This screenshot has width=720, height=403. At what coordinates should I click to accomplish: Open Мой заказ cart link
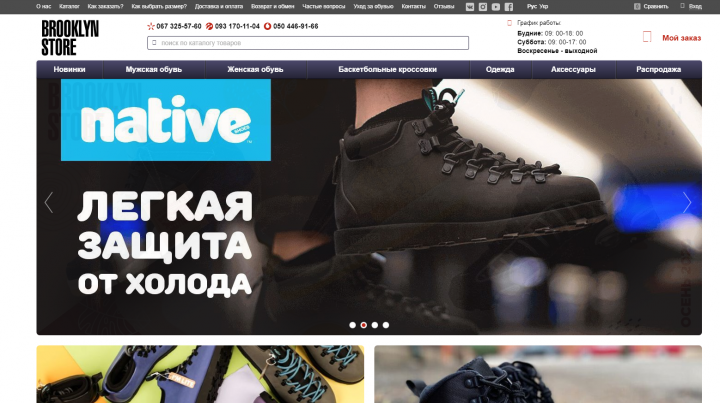(x=681, y=38)
